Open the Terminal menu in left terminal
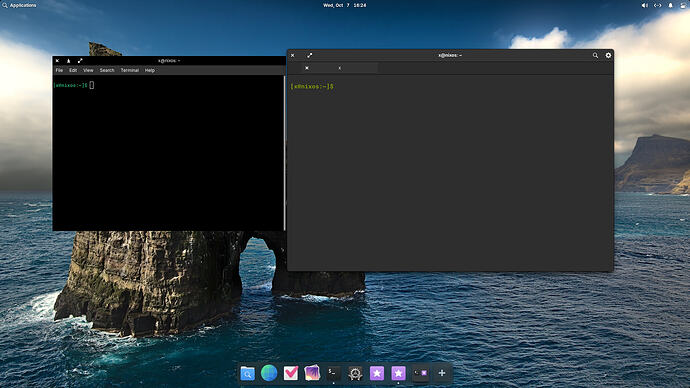 [130, 70]
